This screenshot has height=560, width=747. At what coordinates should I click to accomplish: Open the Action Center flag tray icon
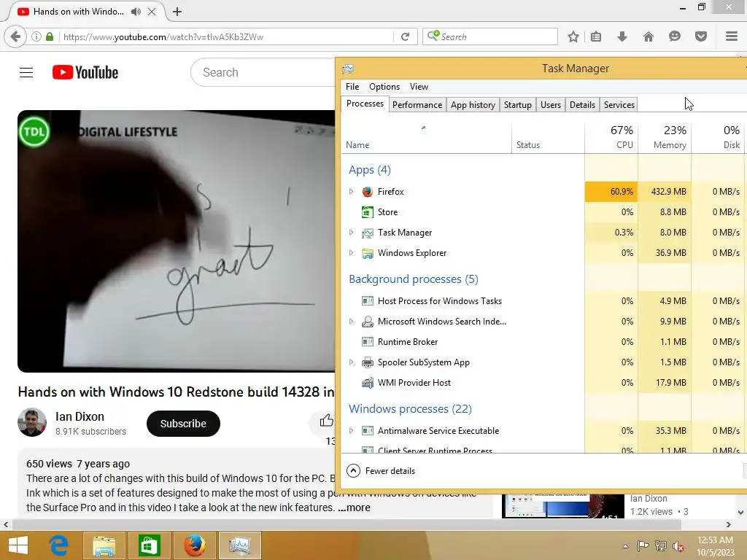(643, 546)
